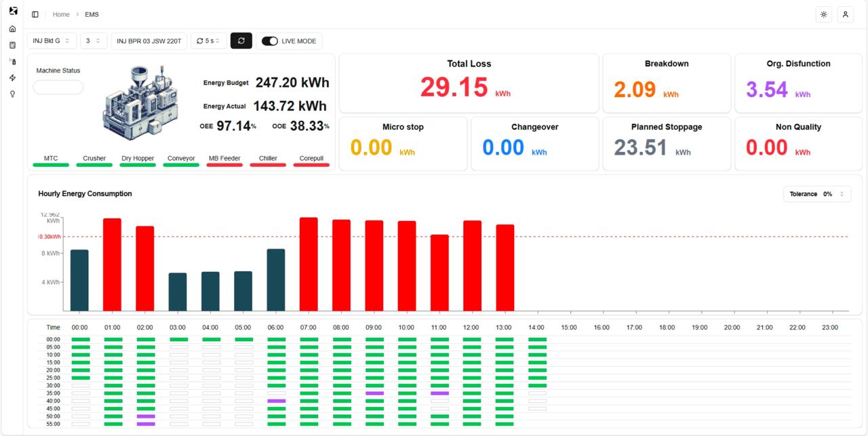Click the purple block at 09:00 row 35:00
The width and height of the screenshot is (868, 436).
[x=374, y=393]
